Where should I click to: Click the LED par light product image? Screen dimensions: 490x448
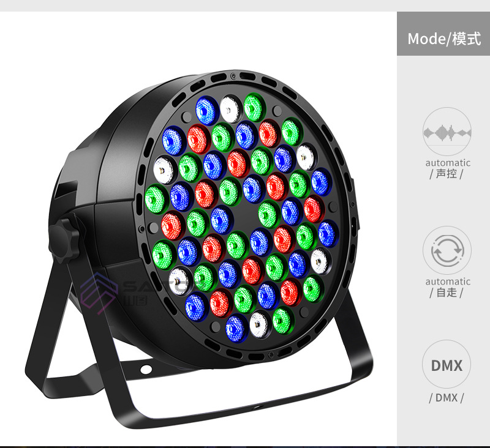click(x=200, y=248)
